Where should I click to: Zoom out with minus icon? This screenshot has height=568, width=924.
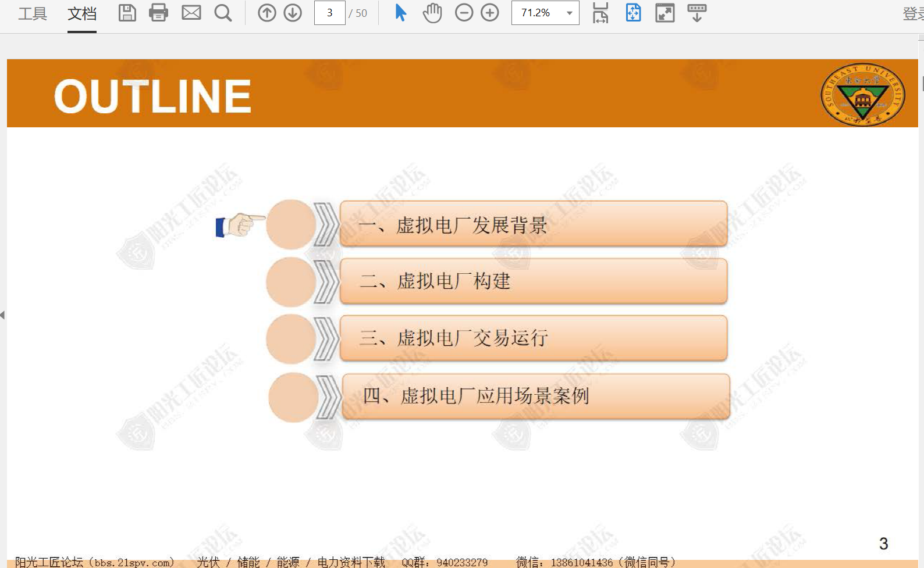pyautogui.click(x=464, y=13)
